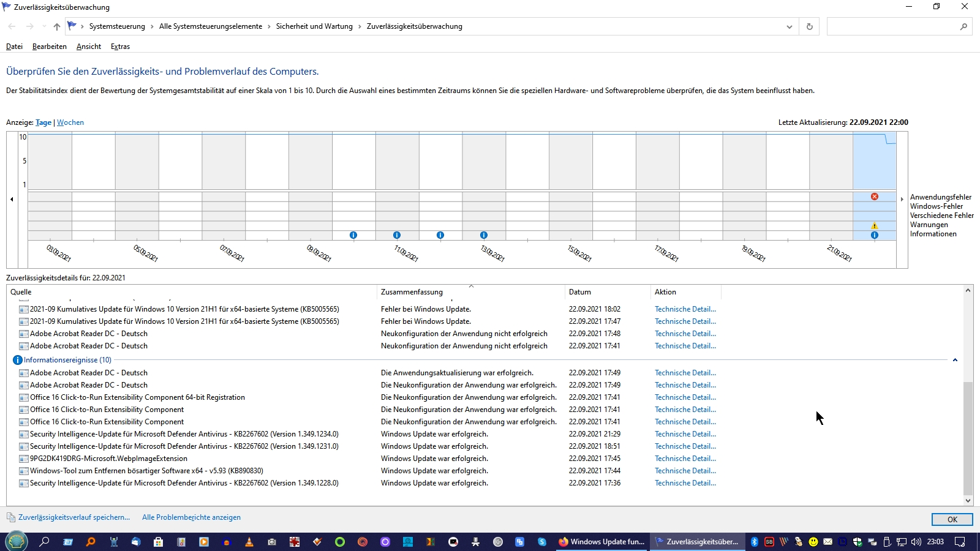Open Technische Details for KB5005565 at 18:02

point(685,309)
